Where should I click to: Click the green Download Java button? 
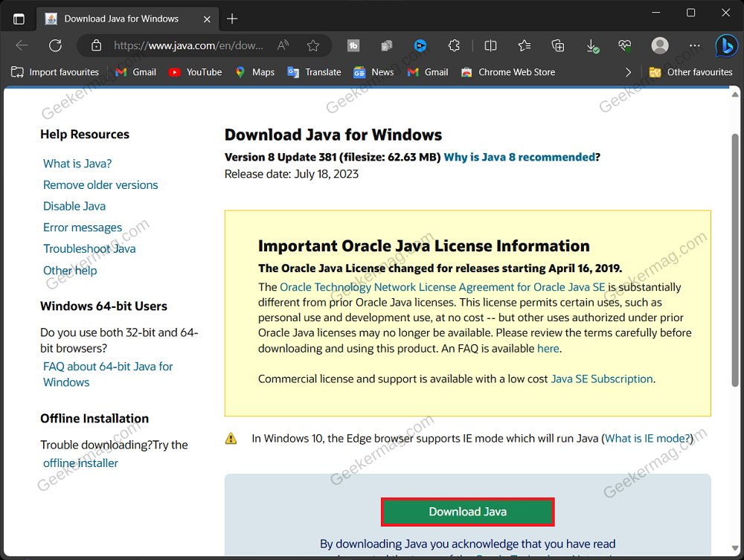tap(468, 512)
